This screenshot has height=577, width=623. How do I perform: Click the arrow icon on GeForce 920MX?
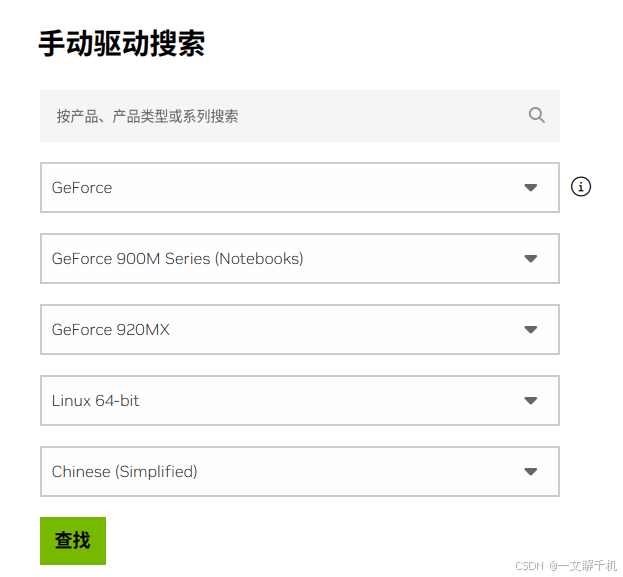tap(531, 330)
